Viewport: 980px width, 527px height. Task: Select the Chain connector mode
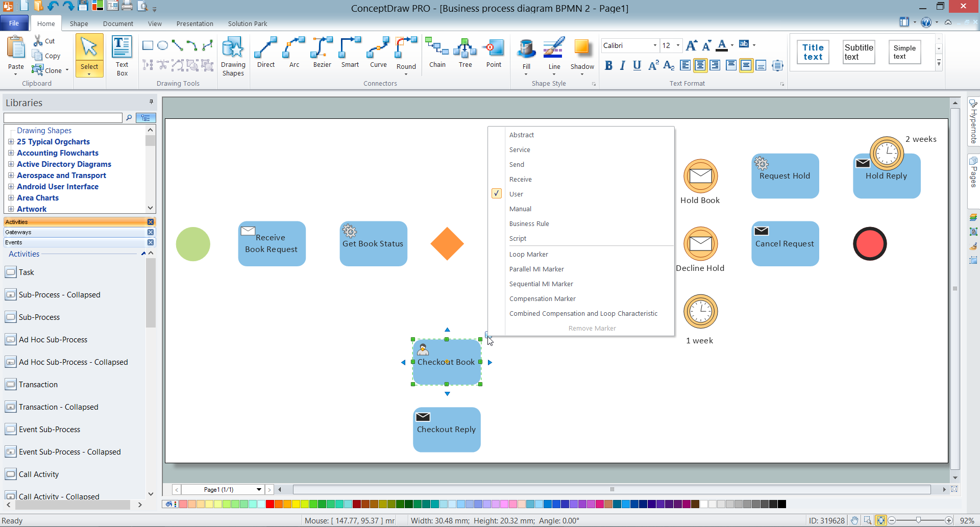coord(437,53)
